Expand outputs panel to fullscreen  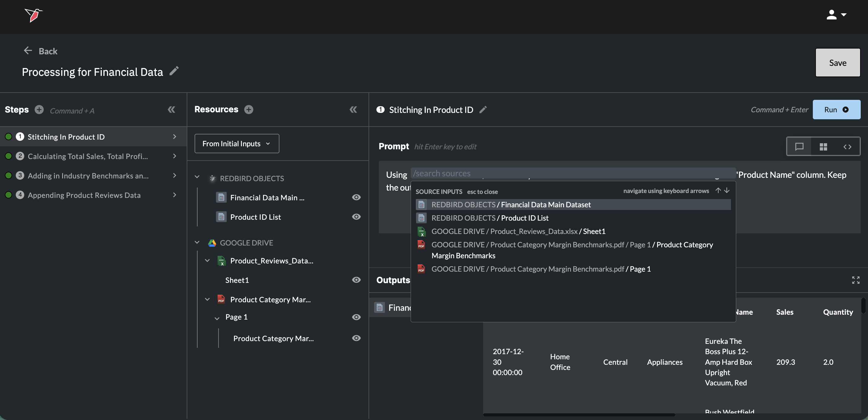point(856,280)
